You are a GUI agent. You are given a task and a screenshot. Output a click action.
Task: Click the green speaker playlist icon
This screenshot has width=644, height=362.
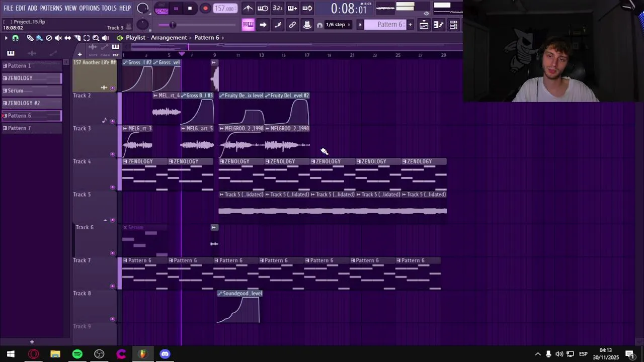click(x=120, y=38)
